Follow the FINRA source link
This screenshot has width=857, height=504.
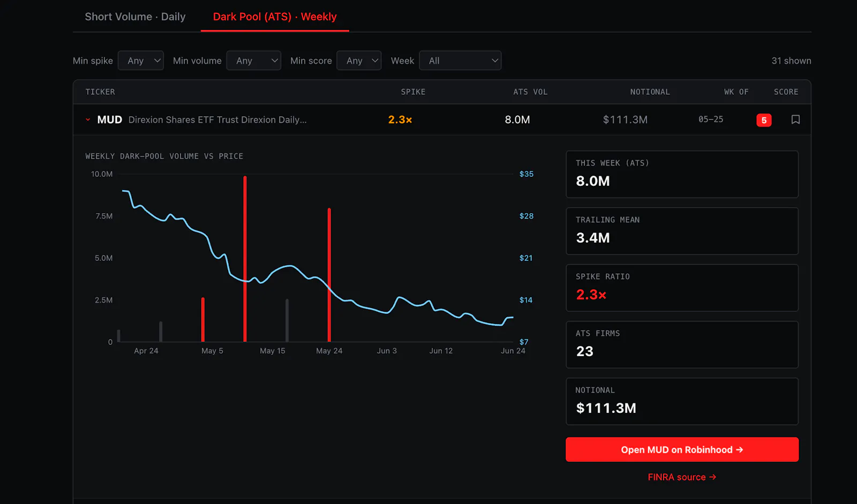click(x=682, y=477)
